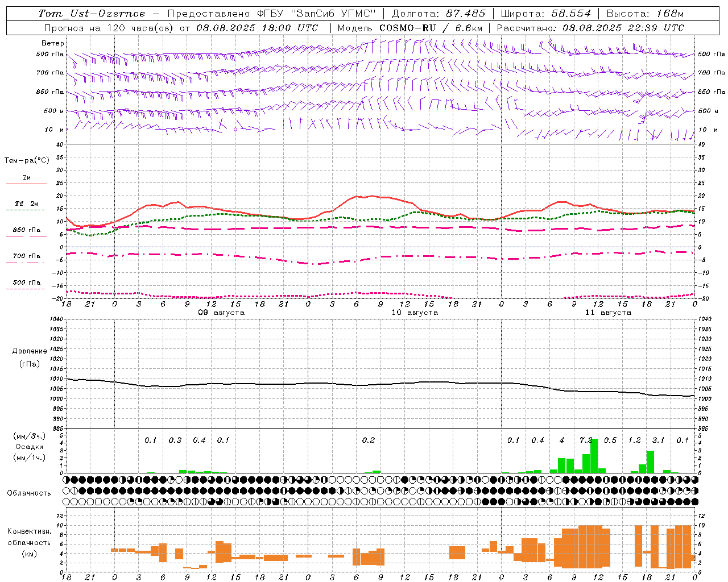Click the 0.3 precipitation value

coord(175,440)
